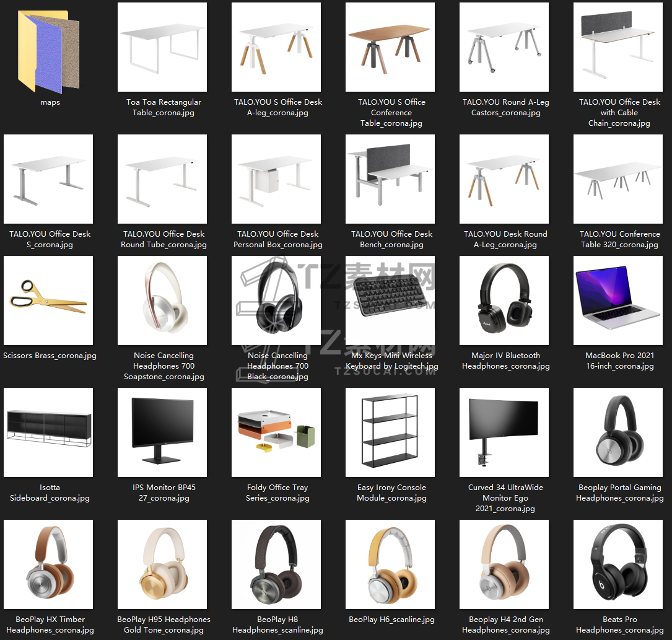The width and height of the screenshot is (672, 640).
Task: Click filename 'IPS Monitor BP45 27_corona.jpg'
Action: [164, 493]
